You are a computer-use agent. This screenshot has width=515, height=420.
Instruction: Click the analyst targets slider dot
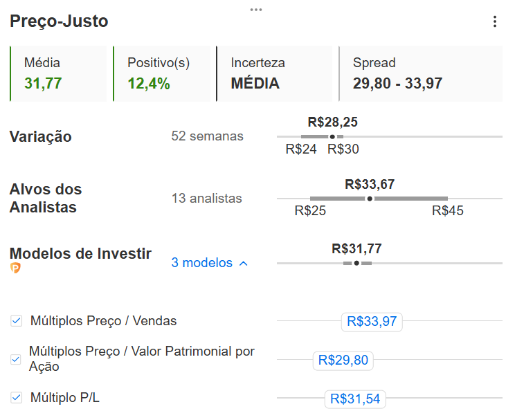coord(370,199)
